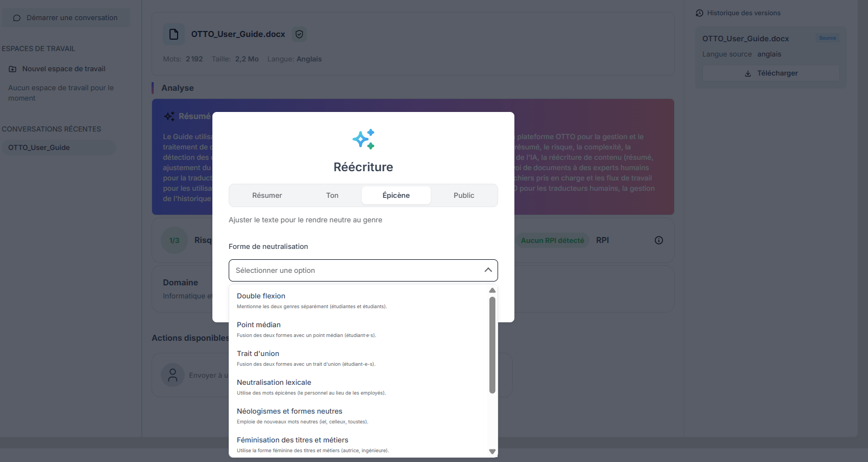The height and width of the screenshot is (462, 868).
Task: Switch to the Ton tab
Action: coord(332,196)
